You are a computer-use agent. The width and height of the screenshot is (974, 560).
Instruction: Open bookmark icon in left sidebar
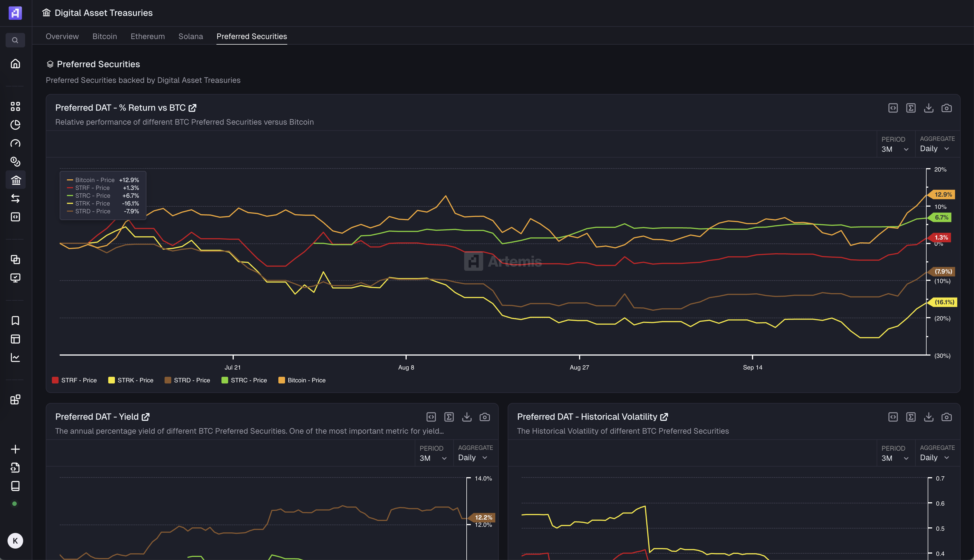point(15,321)
